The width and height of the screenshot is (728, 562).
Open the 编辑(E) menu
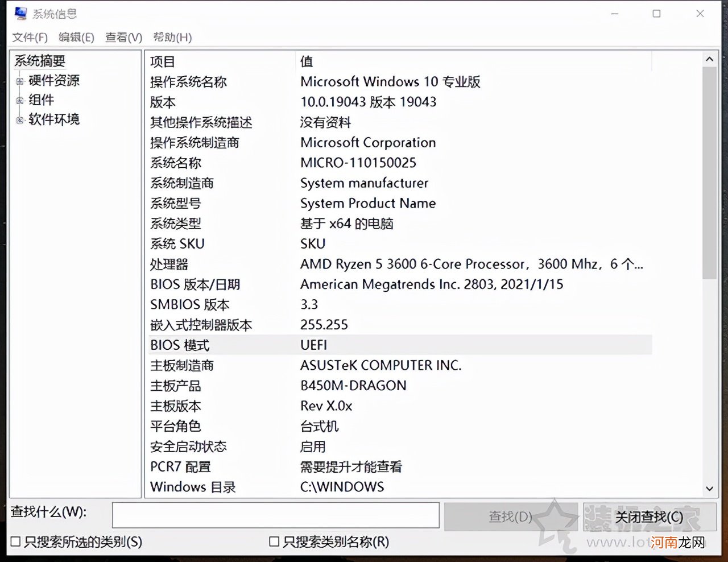76,38
